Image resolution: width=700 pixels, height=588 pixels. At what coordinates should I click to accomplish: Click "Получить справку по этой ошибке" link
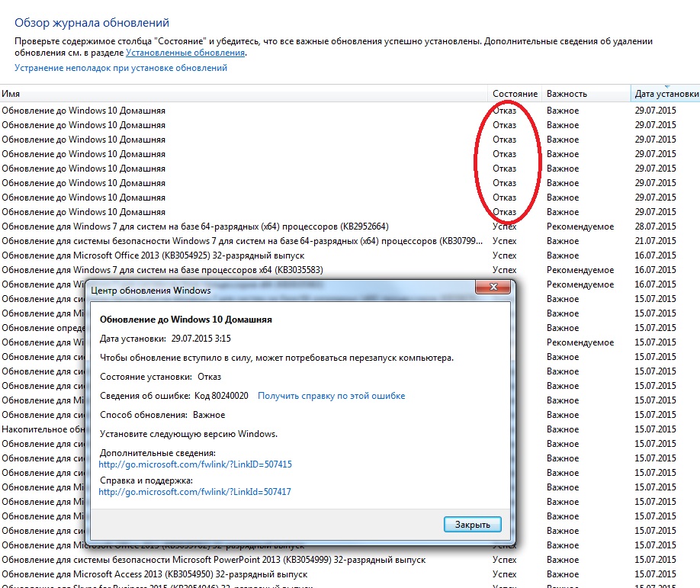tap(331, 396)
